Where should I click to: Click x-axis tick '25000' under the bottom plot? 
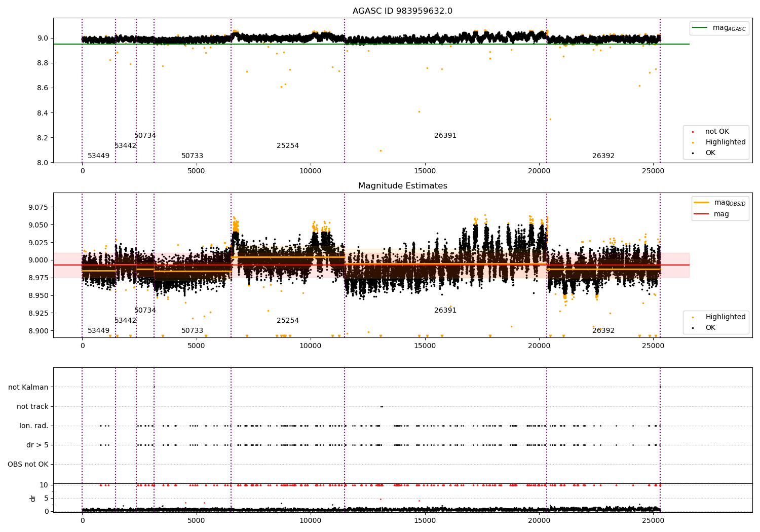653,520
